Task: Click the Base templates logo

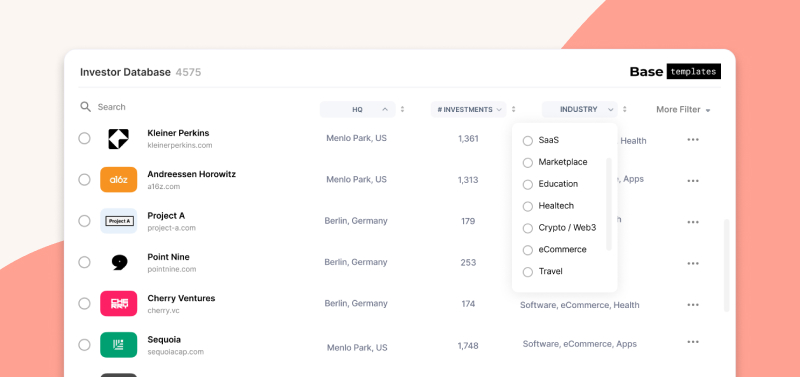Action: 675,71
